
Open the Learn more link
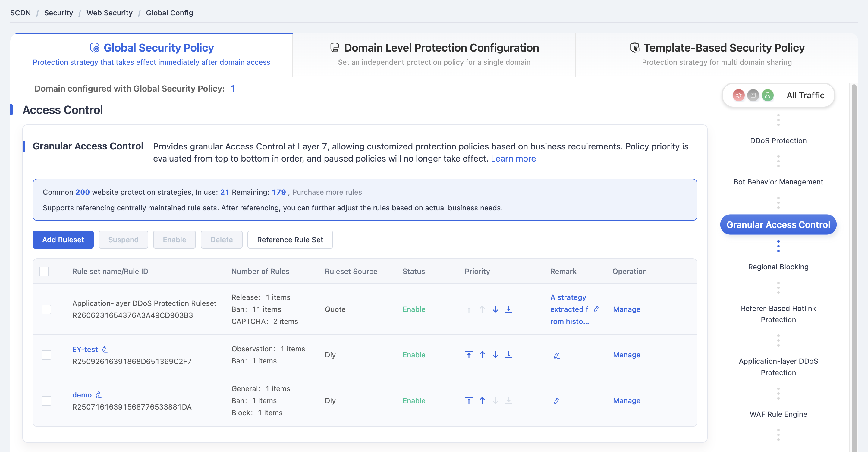pos(513,159)
